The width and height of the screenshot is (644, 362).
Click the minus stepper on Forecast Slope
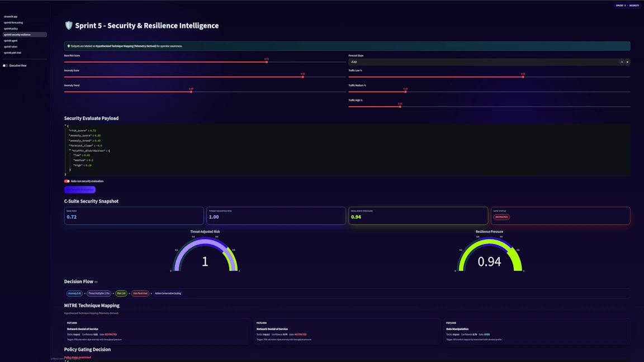click(622, 62)
